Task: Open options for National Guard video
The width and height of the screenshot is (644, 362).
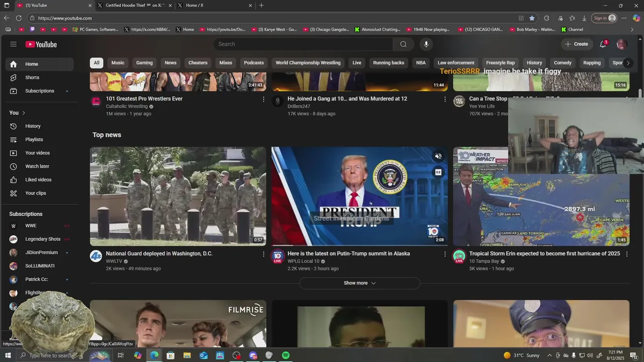Action: (263, 254)
